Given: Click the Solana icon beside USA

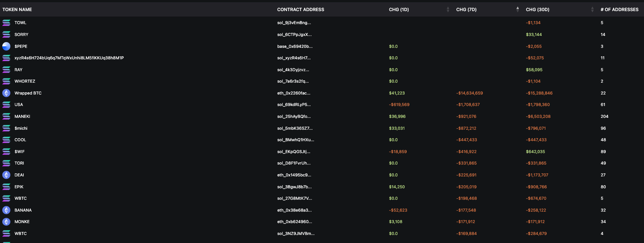Looking at the screenshot, I should [7, 104].
